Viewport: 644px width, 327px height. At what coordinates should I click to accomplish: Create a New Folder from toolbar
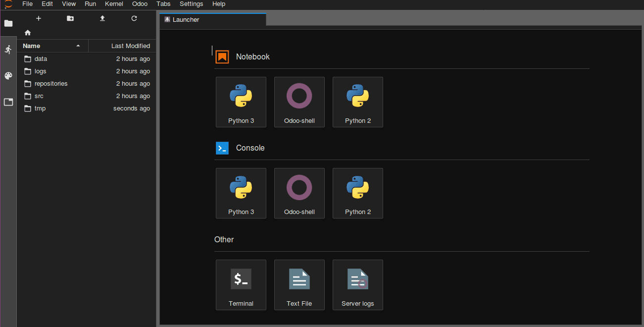[x=70, y=18]
